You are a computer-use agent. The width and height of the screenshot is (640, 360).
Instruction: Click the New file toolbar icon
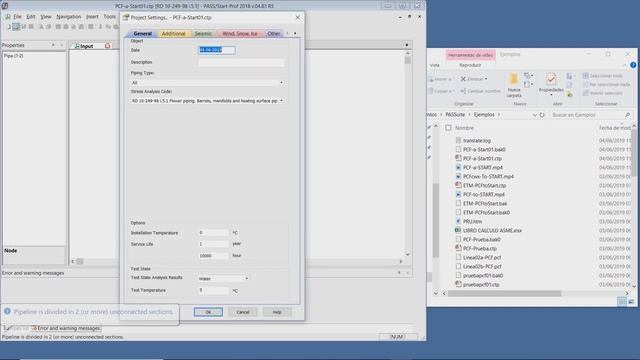click(8, 27)
